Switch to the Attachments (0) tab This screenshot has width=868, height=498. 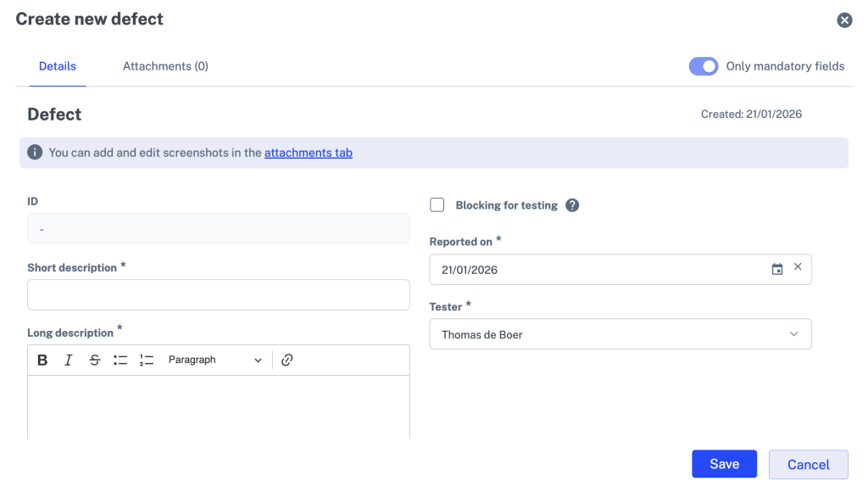(165, 66)
